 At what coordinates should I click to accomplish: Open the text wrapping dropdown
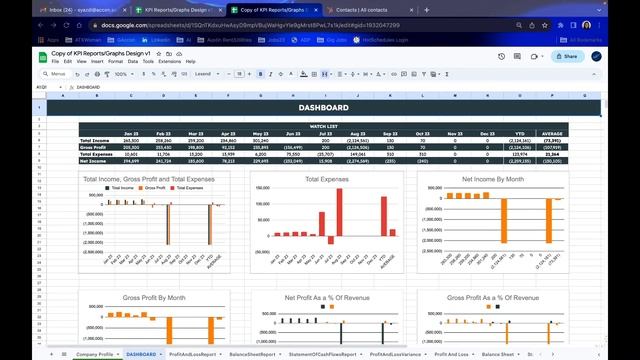(367, 74)
